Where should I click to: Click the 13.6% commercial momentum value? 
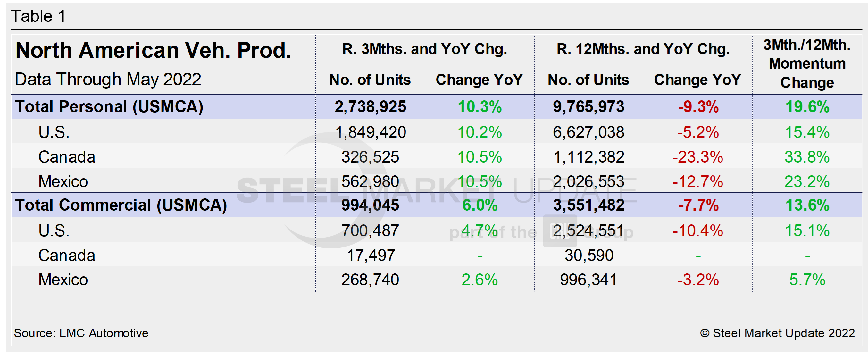click(807, 205)
